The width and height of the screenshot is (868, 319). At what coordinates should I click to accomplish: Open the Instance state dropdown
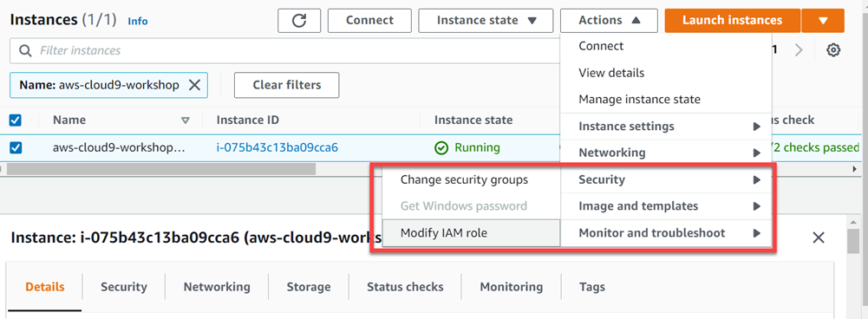[486, 21]
